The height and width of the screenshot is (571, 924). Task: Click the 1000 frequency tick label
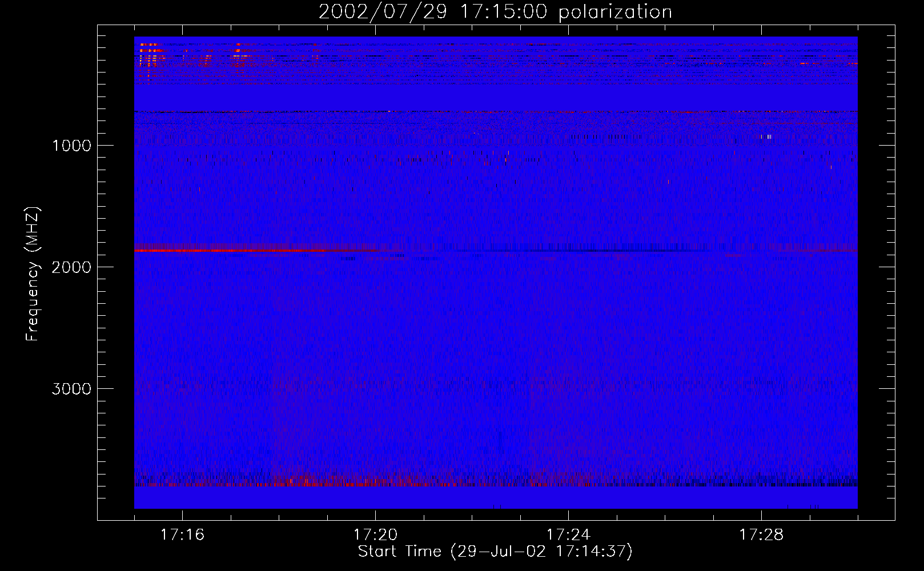tap(72, 146)
